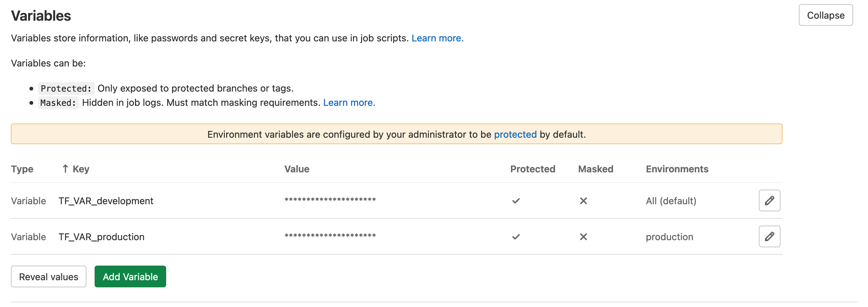Click Masked X icon for TF_VAR_development

click(x=583, y=201)
